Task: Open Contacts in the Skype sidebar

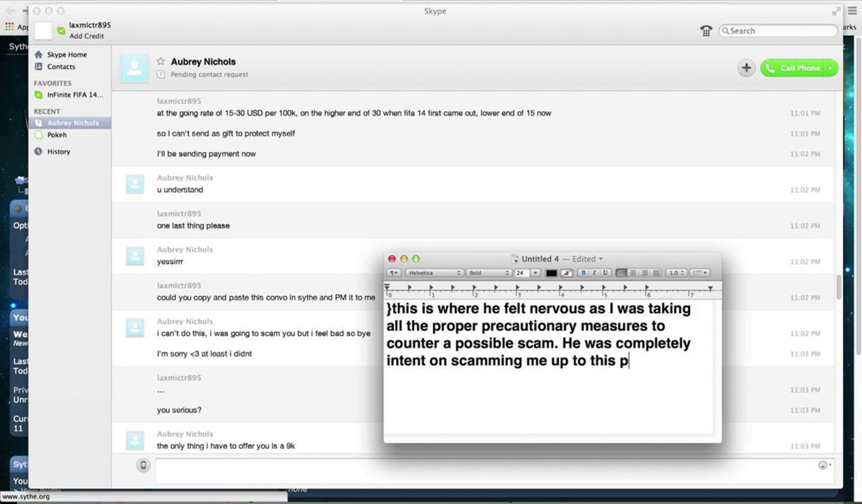Action: [x=61, y=67]
